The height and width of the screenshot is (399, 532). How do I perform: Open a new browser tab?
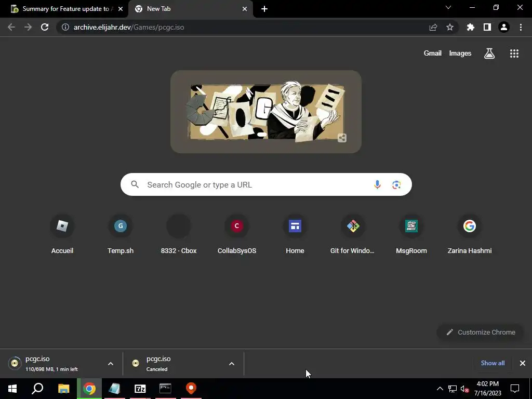(264, 9)
